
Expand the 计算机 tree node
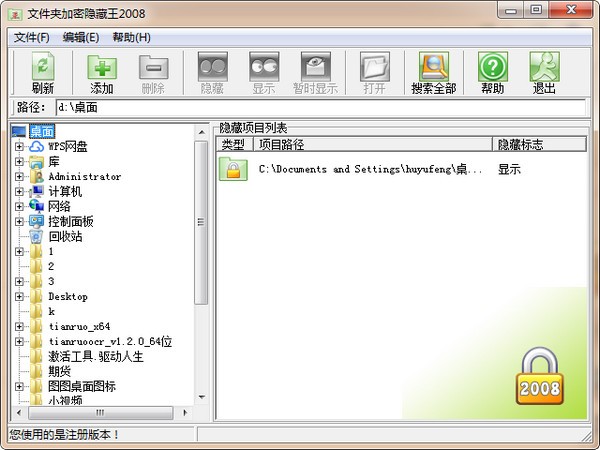coord(19,192)
